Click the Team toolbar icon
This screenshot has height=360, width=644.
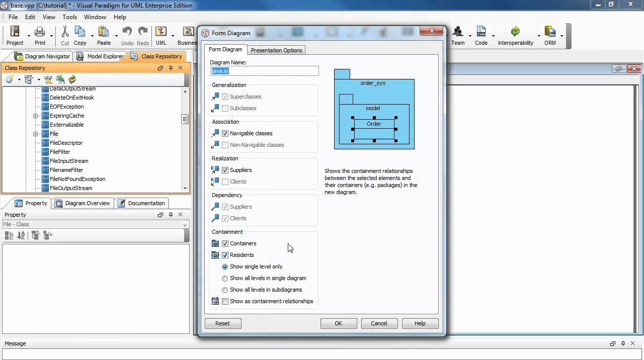click(458, 32)
